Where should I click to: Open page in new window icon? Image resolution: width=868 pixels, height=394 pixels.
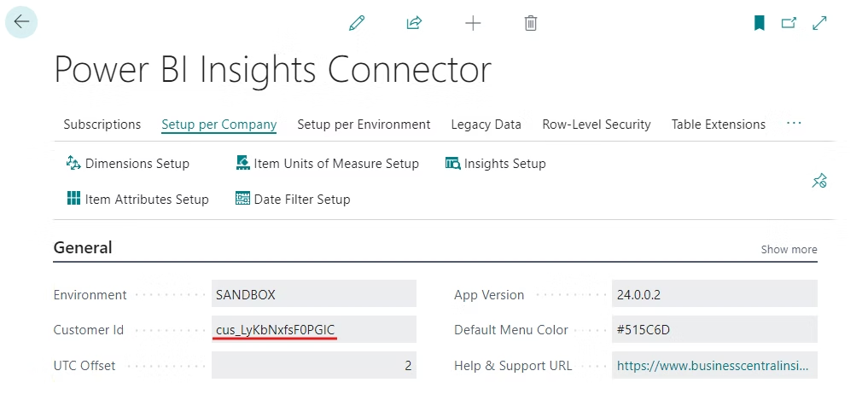[789, 23]
